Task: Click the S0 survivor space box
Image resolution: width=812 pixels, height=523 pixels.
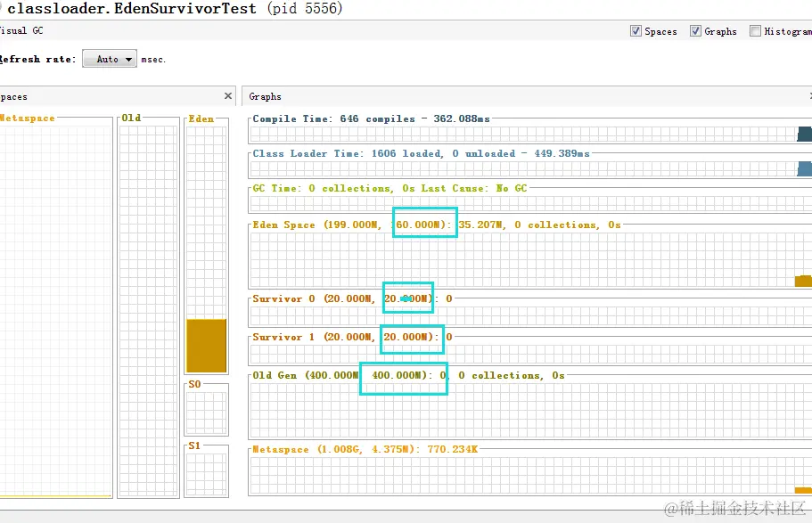Action: [x=206, y=413]
